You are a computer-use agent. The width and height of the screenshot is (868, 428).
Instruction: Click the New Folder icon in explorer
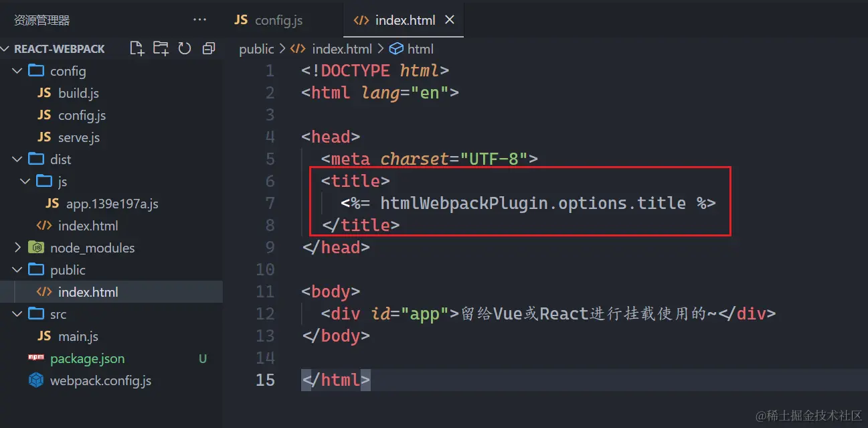point(161,48)
